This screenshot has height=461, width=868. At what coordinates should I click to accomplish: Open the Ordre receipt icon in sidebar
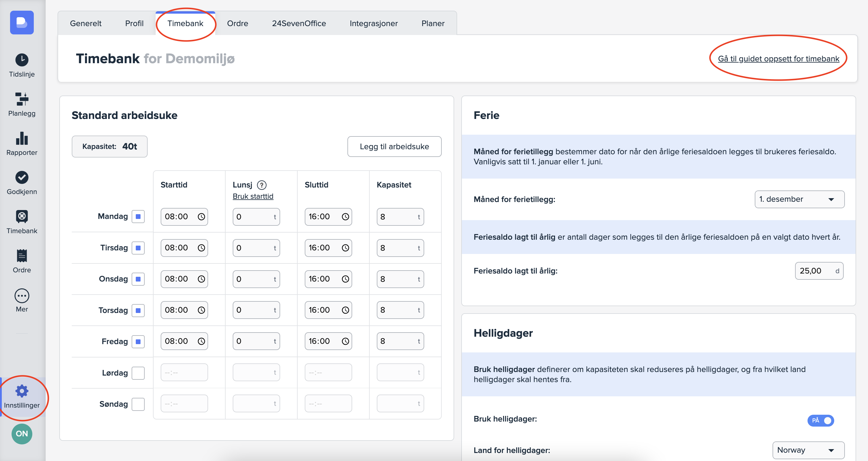point(22,256)
